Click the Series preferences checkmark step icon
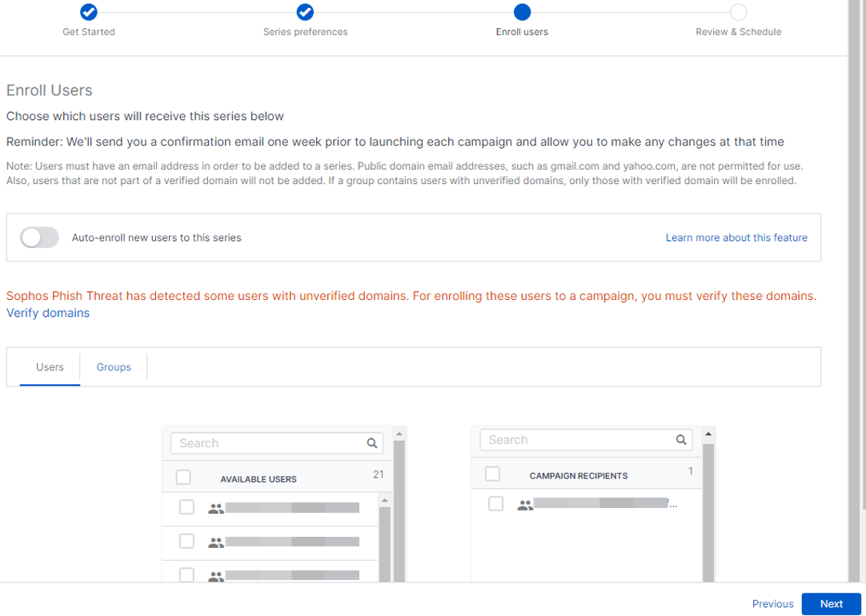This screenshot has height=616, width=866. click(305, 12)
